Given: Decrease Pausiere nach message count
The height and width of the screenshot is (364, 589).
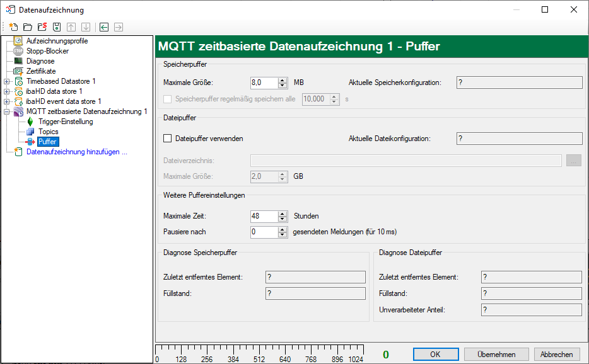Looking at the screenshot, I should pyautogui.click(x=283, y=234).
